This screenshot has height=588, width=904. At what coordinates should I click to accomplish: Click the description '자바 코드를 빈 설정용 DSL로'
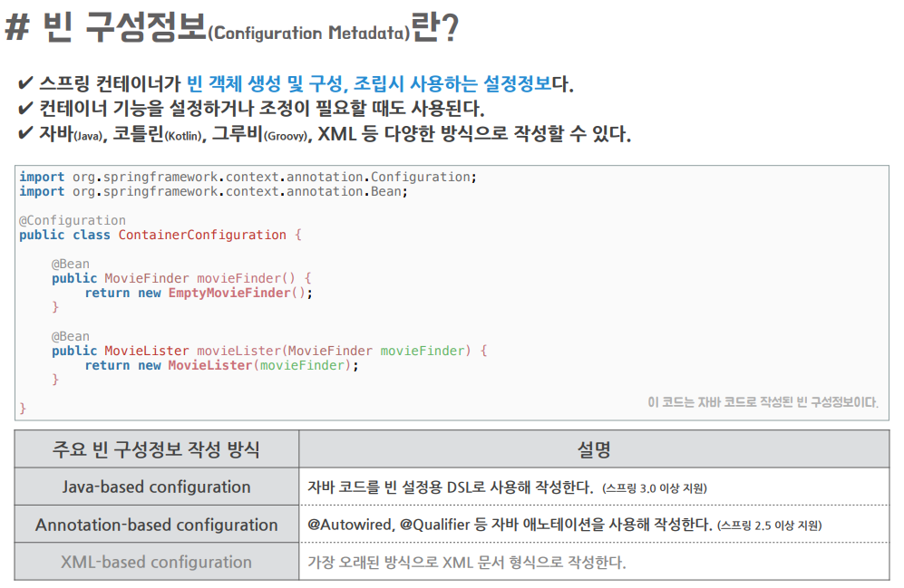451,487
